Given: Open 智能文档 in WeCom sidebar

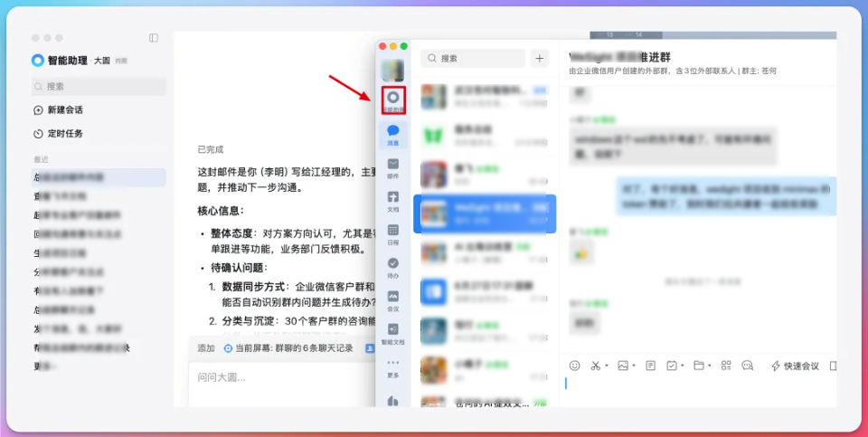Looking at the screenshot, I should (393, 334).
